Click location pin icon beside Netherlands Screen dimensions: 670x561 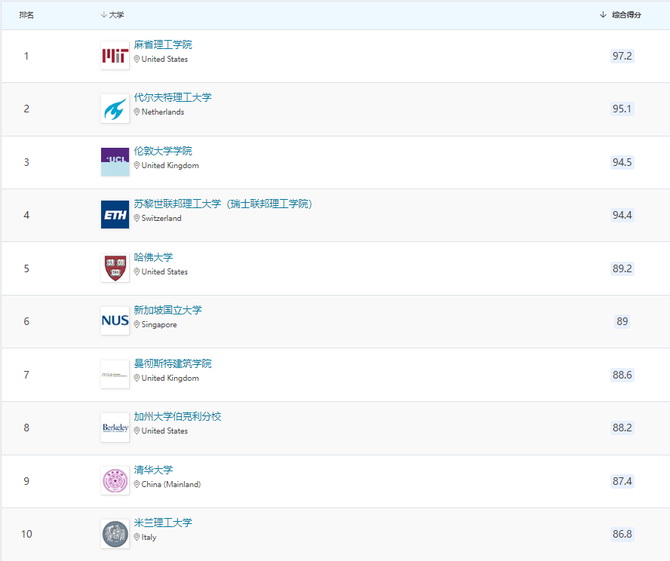pos(137,112)
